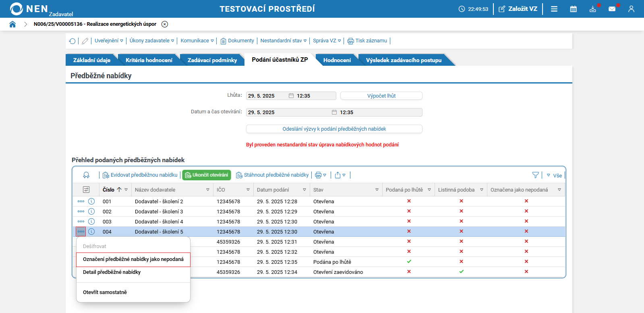Expand Správa VZ menu
644x313 pixels.
tap(327, 41)
